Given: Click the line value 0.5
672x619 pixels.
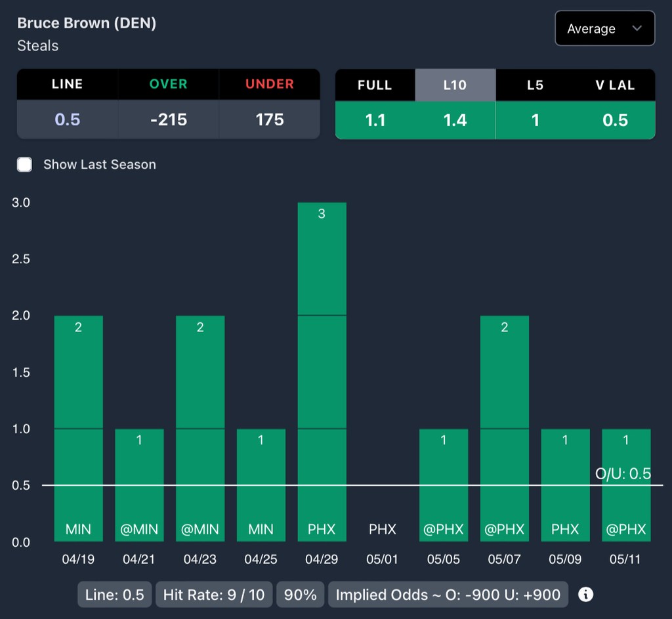Looking at the screenshot, I should coord(68,119).
